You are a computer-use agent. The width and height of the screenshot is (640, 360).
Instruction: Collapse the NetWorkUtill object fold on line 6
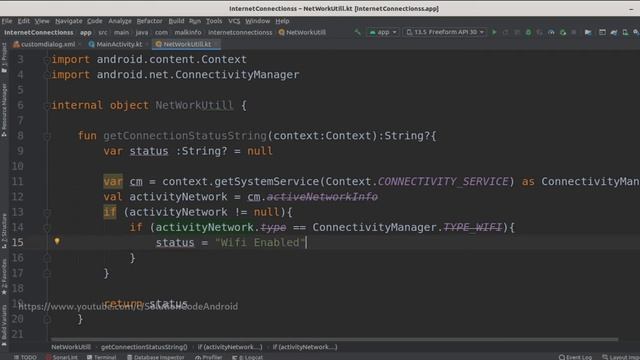coord(47,105)
